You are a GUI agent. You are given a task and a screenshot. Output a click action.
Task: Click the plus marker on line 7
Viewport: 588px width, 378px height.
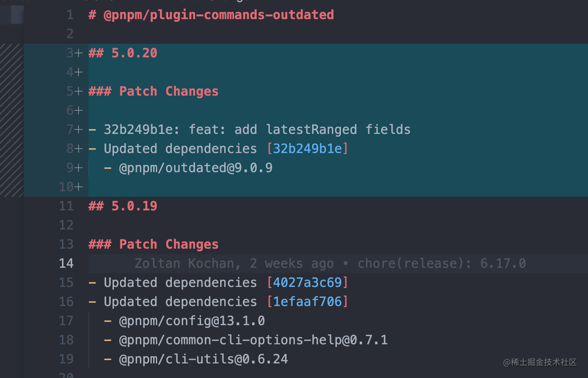coord(79,130)
